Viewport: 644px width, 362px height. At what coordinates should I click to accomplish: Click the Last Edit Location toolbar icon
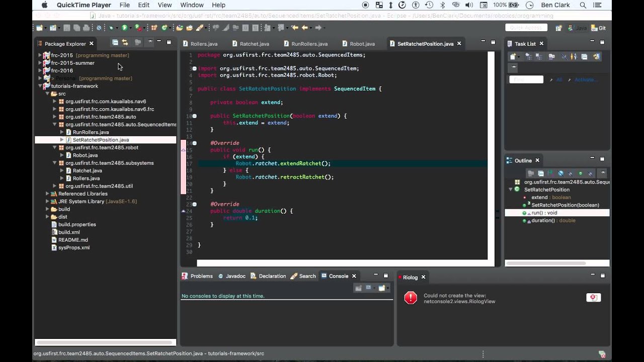(x=294, y=28)
